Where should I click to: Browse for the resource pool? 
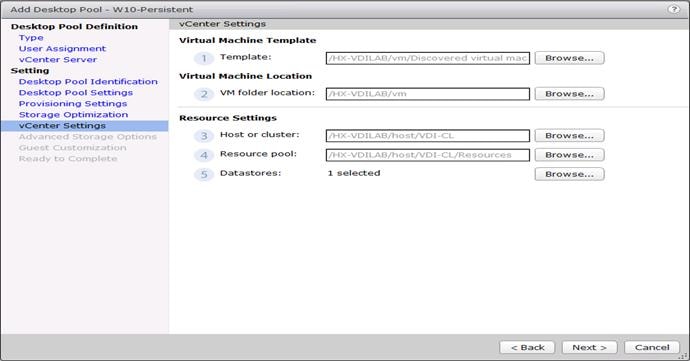click(569, 155)
